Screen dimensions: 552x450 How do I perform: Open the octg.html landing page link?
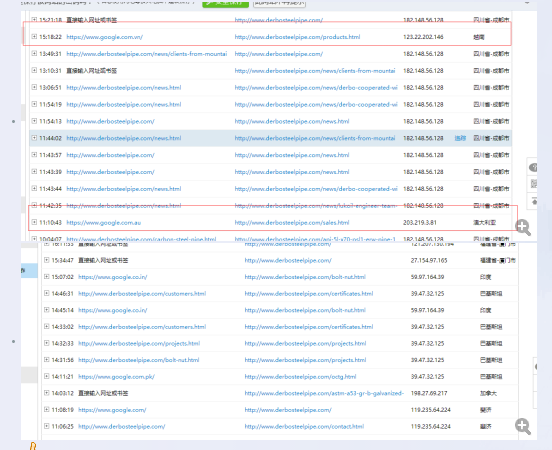click(301, 377)
